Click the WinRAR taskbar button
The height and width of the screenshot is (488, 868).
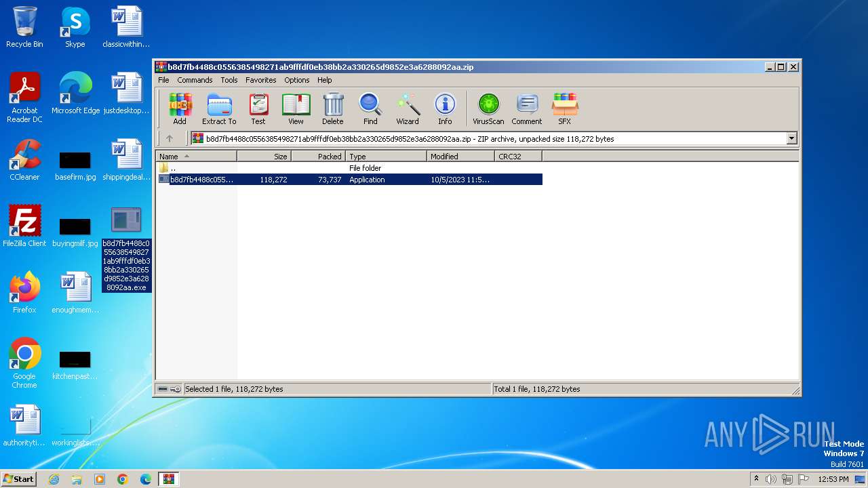point(169,479)
